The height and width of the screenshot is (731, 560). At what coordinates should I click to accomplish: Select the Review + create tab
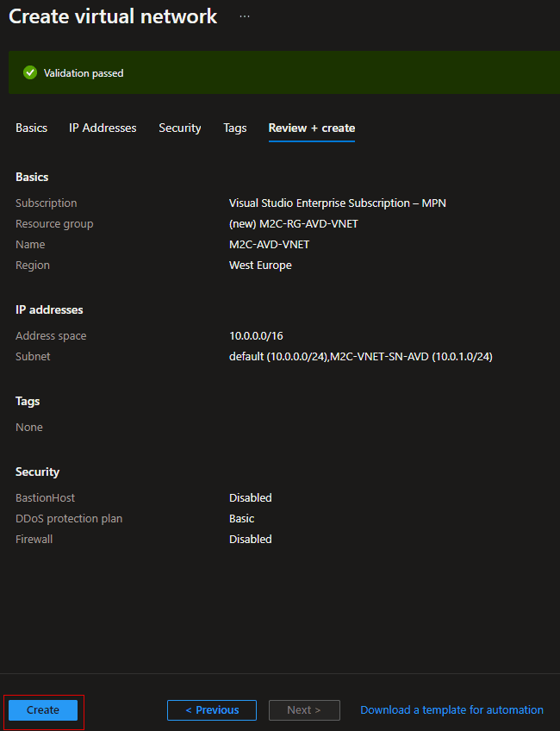point(312,128)
